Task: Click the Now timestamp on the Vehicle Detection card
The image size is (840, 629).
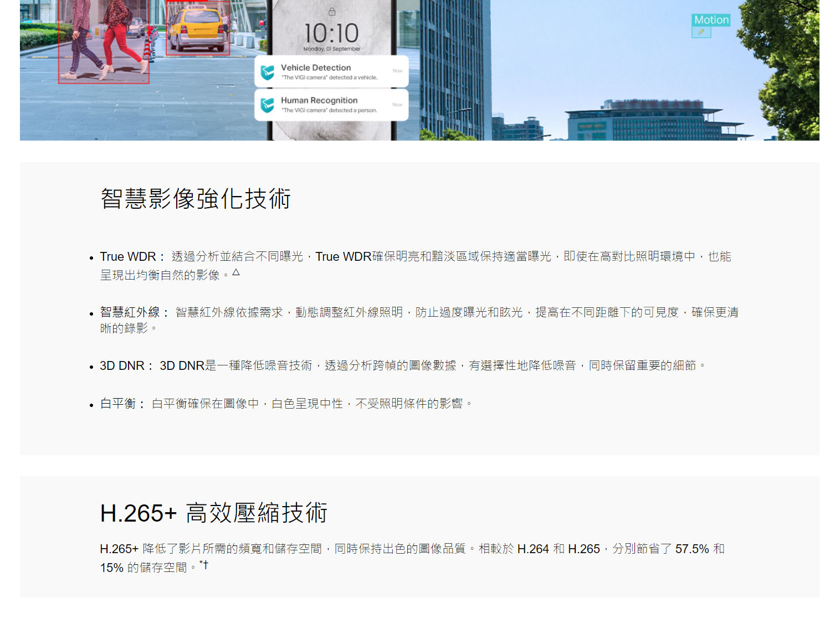Action: (x=397, y=71)
